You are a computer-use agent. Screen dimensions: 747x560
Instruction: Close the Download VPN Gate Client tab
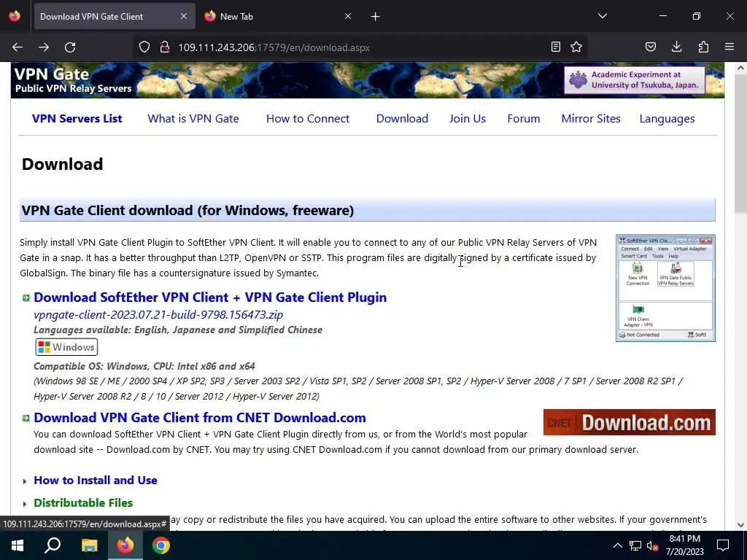(x=184, y=16)
